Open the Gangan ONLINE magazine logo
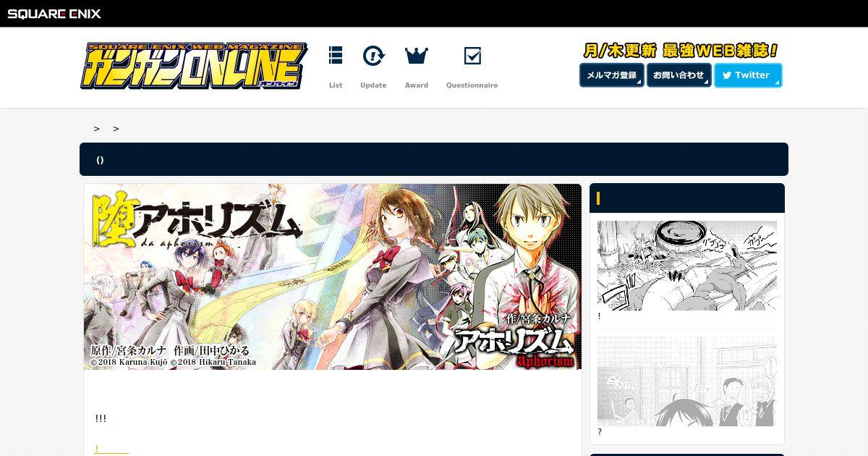The width and height of the screenshot is (868, 456). tap(194, 66)
